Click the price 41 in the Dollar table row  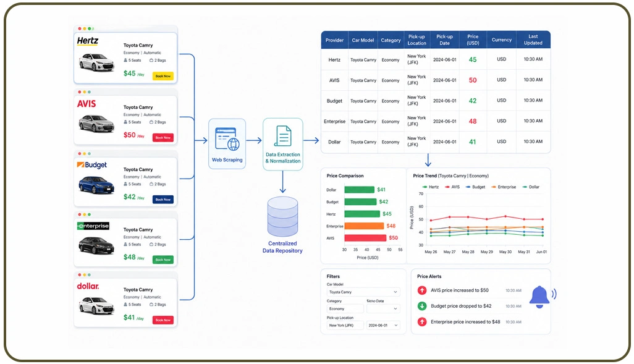pos(473,142)
